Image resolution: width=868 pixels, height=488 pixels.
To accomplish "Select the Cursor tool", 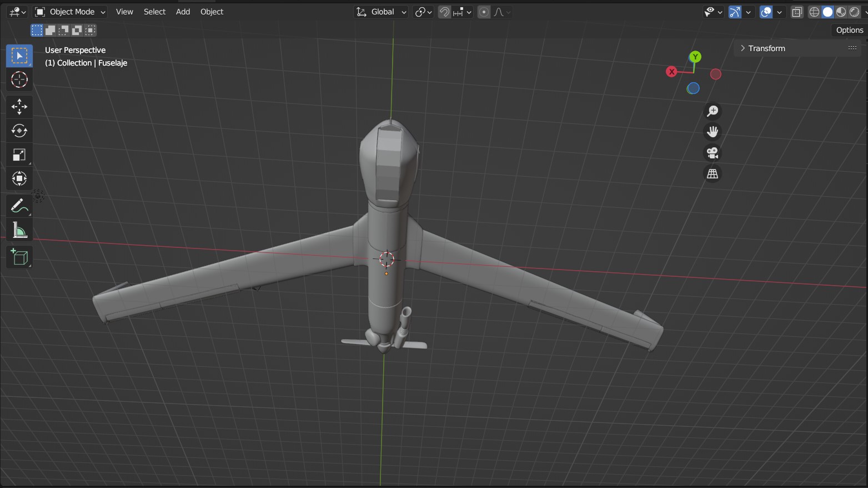I will (x=19, y=79).
